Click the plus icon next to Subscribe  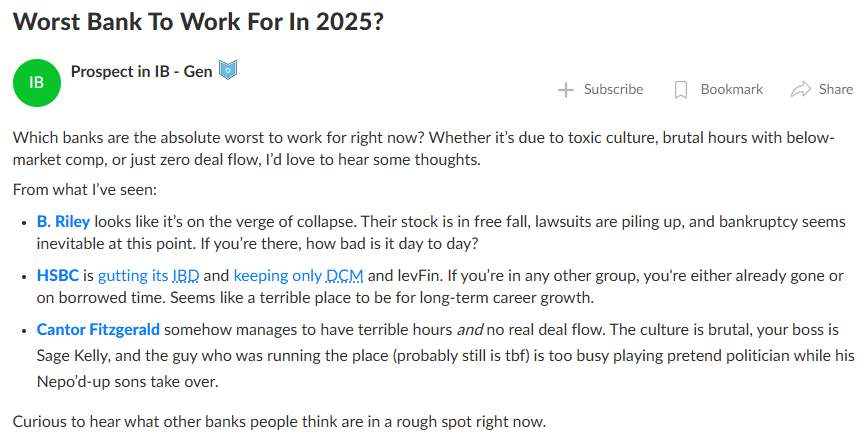pos(566,90)
